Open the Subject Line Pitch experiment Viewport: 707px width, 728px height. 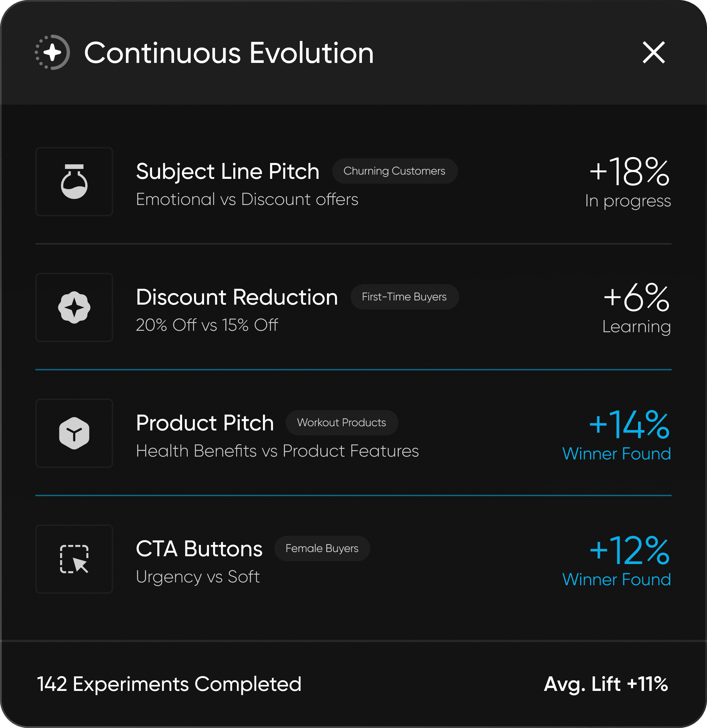click(227, 171)
